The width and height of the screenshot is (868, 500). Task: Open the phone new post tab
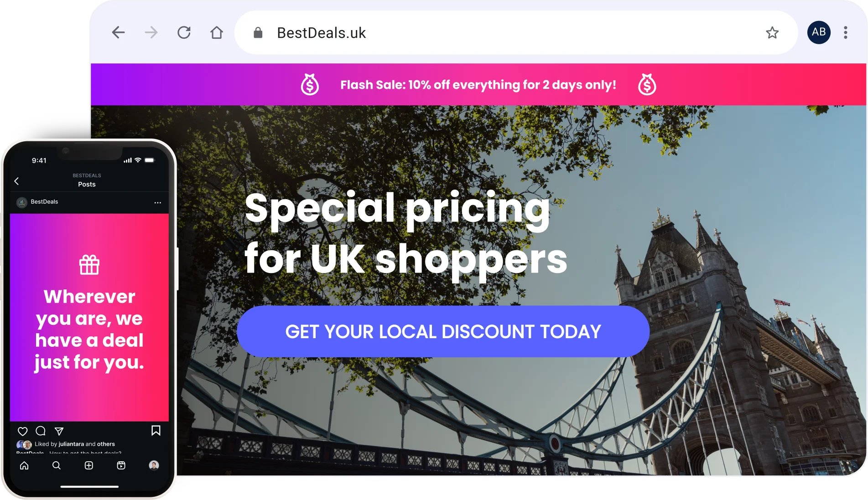coord(89,465)
